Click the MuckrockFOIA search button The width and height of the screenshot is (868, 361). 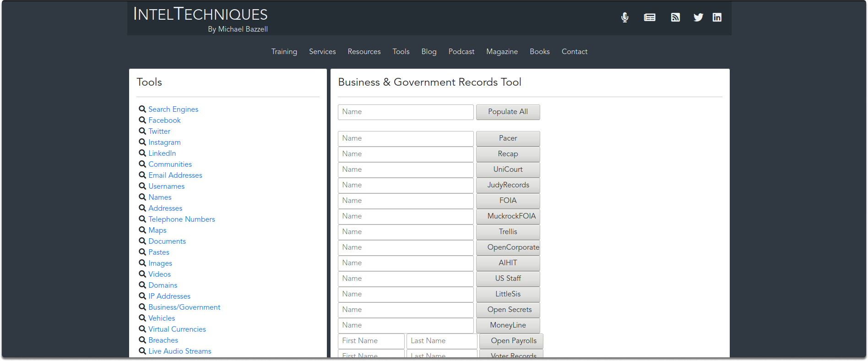(508, 216)
